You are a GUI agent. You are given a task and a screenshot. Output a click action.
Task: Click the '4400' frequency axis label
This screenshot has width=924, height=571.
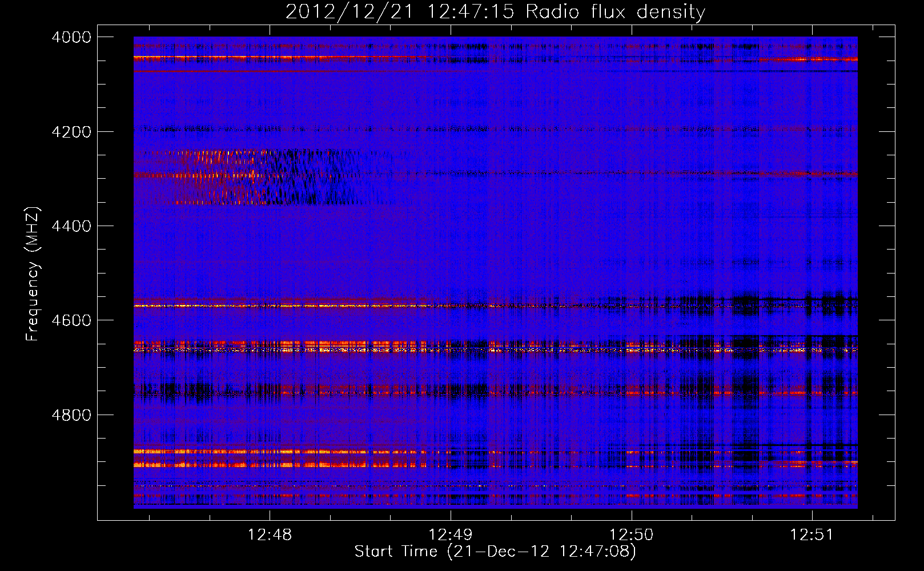pyautogui.click(x=71, y=226)
